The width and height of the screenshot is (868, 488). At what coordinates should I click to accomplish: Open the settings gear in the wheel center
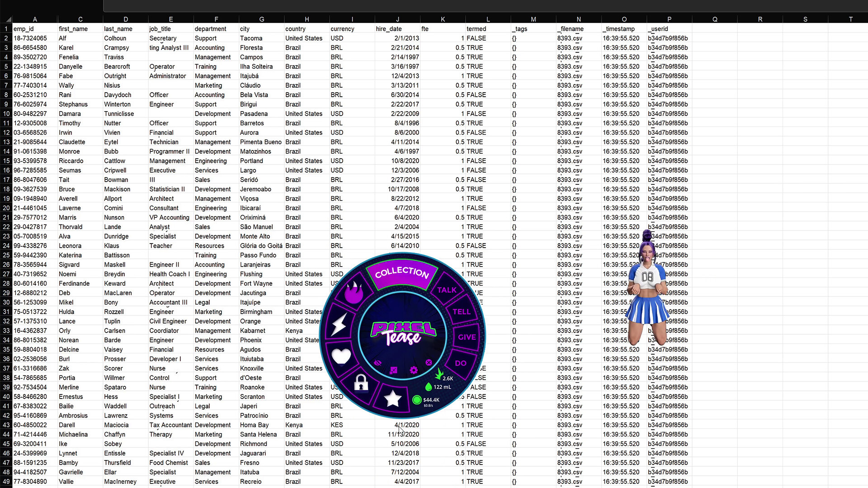[414, 370]
